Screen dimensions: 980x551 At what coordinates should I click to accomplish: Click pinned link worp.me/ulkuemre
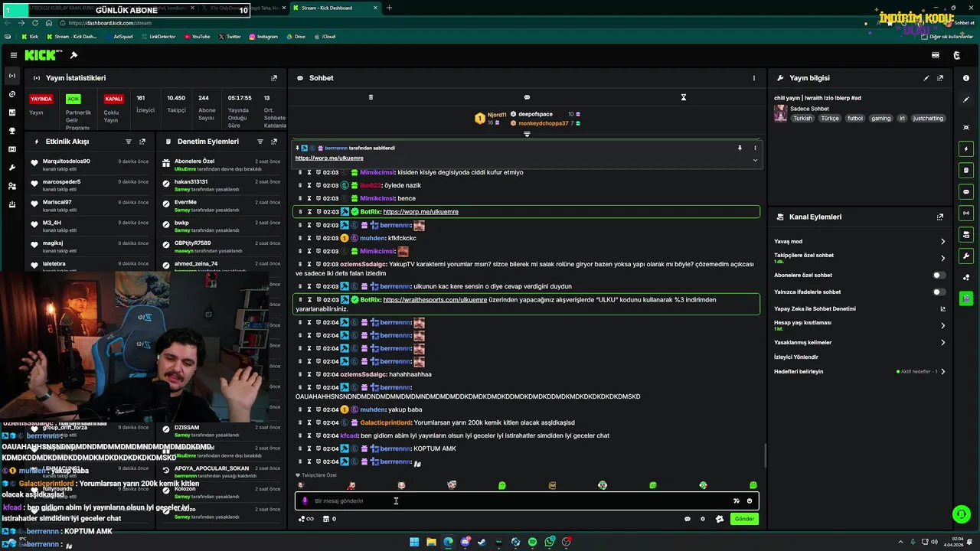(329, 158)
